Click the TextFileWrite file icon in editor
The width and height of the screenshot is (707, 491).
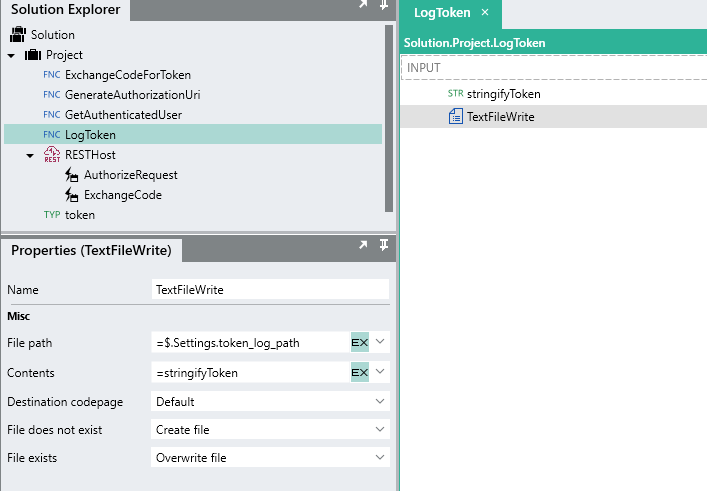[456, 117]
